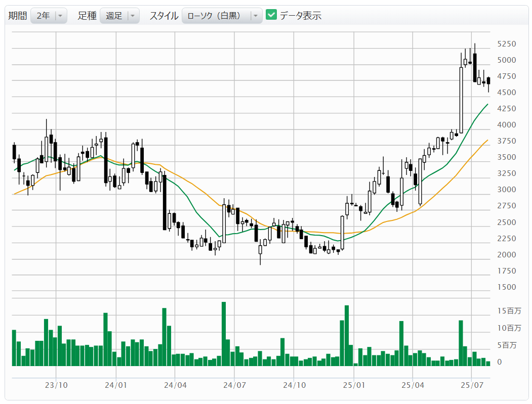Click the tall white candle rising to 4900
Viewport: 532px width, 404px height.
[461, 100]
